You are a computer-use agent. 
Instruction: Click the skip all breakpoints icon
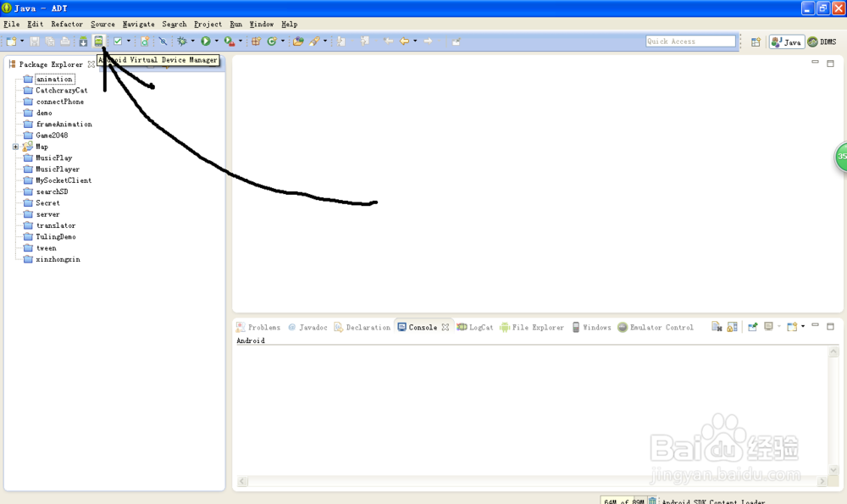(x=163, y=41)
